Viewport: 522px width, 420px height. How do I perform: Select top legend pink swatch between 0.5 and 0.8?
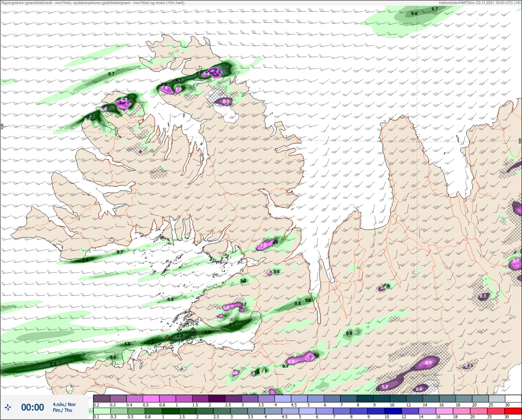click(151, 398)
